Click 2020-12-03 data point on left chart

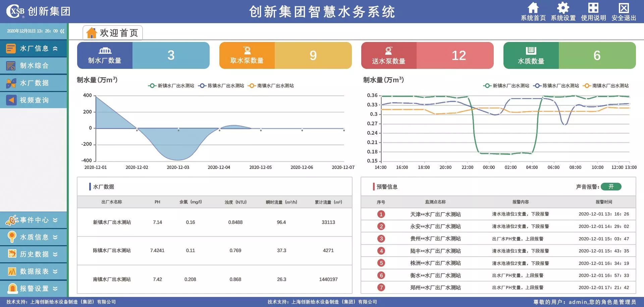178,130
